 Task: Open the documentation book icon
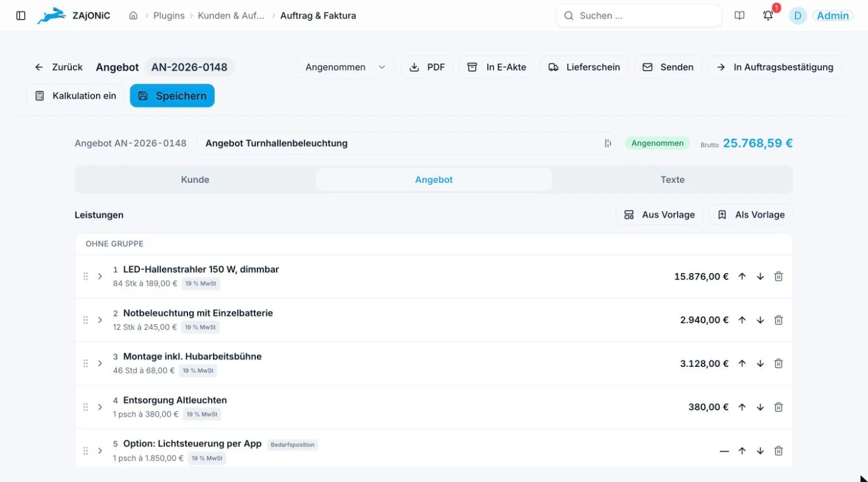tap(739, 16)
